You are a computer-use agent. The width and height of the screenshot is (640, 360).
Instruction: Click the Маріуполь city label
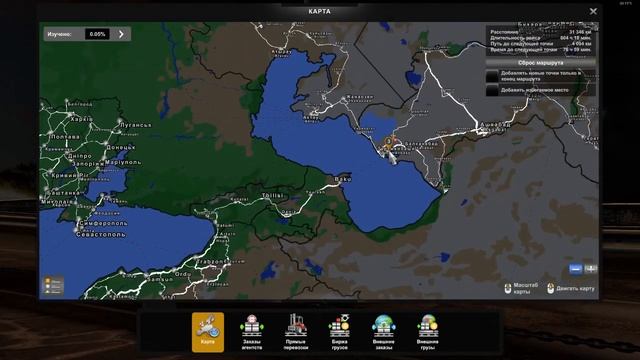pos(123,162)
